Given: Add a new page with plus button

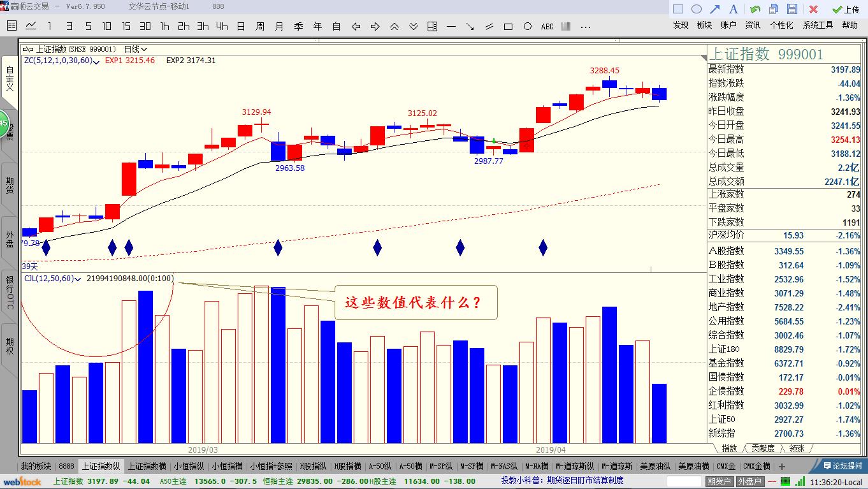Looking at the screenshot, I should 782,467.
